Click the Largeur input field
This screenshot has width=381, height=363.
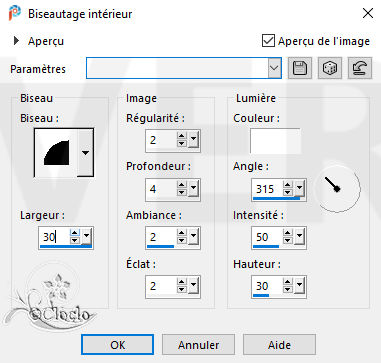click(55, 237)
